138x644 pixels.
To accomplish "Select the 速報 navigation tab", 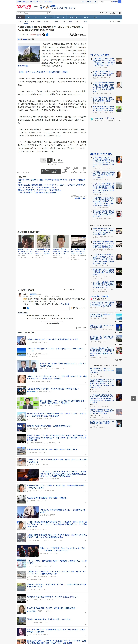I will [x=28, y=17].
